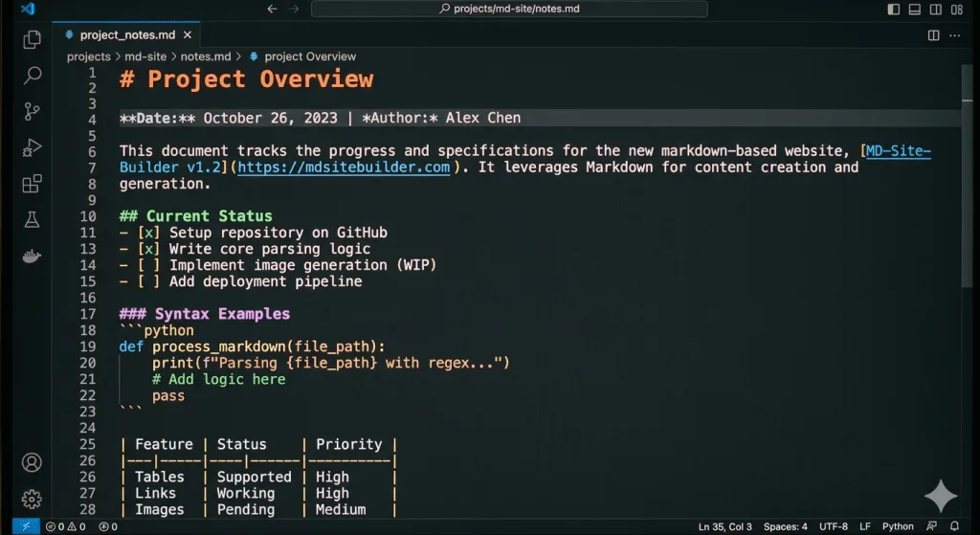980x535 pixels.
Task: Click the '### Syntax Examples' heading
Action: pos(205,314)
